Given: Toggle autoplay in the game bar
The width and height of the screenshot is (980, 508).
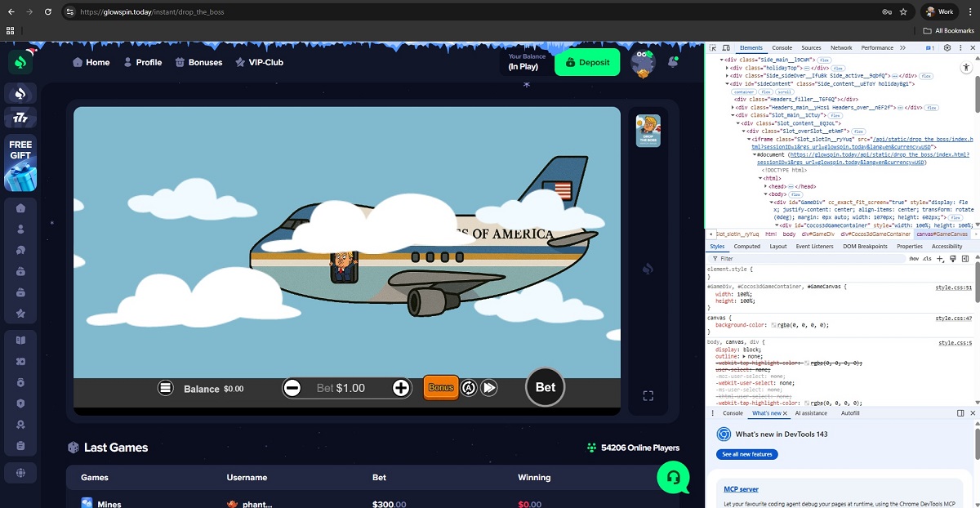Looking at the screenshot, I should (469, 388).
